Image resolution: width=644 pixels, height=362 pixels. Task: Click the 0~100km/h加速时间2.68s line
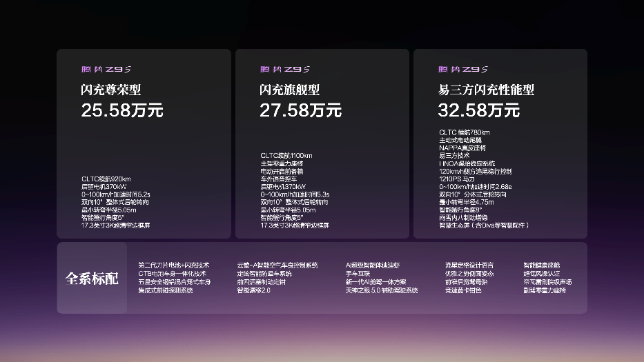tap(475, 187)
